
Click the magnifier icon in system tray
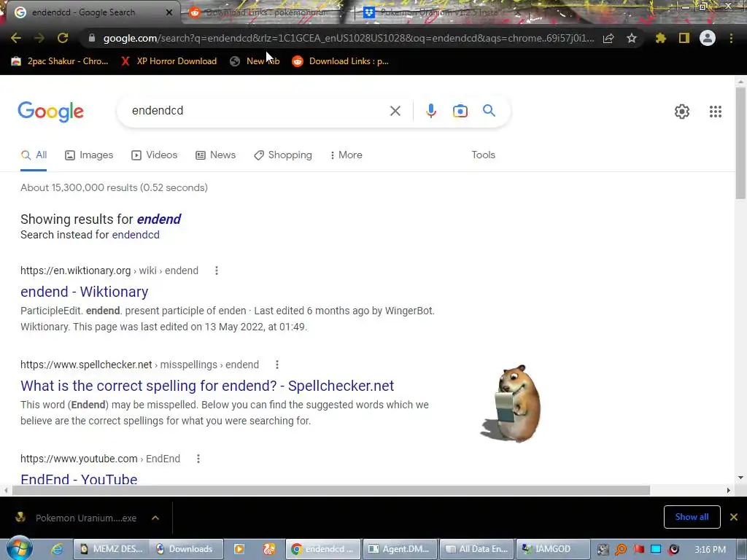pos(620,550)
